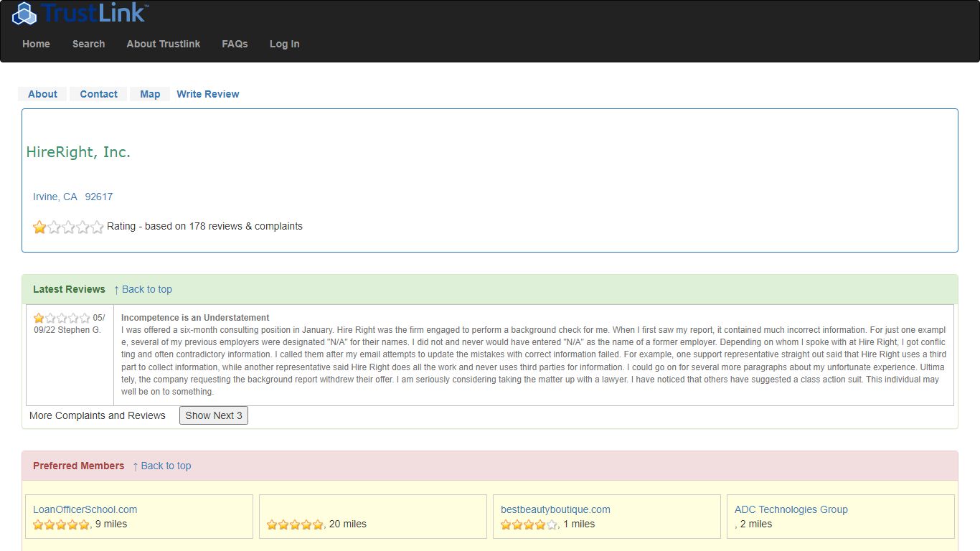Go to Search in navigation bar
The image size is (980, 551).
point(88,44)
